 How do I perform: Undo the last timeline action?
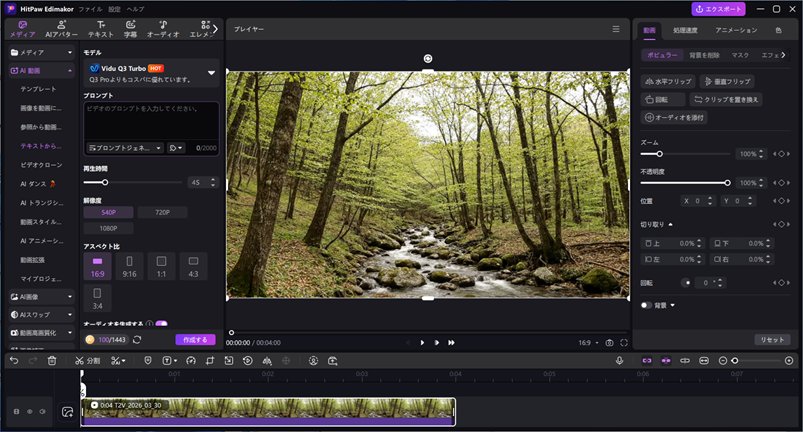coord(14,361)
